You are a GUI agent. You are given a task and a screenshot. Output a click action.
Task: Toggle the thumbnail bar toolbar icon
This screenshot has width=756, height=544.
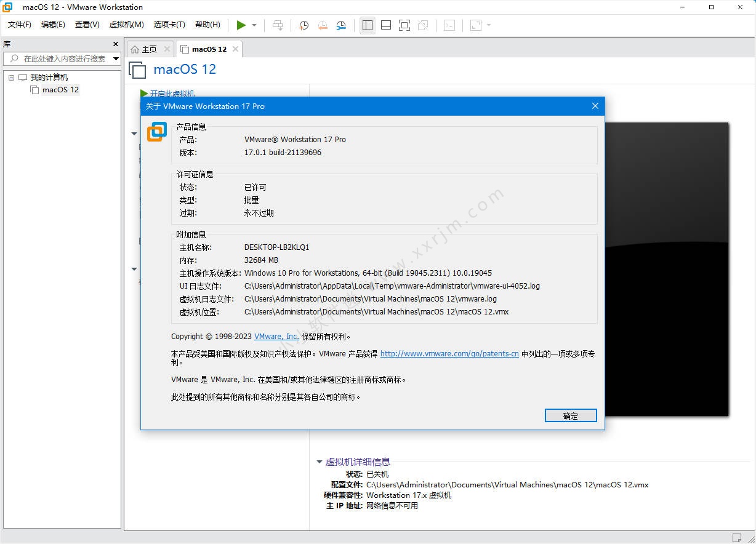386,25
